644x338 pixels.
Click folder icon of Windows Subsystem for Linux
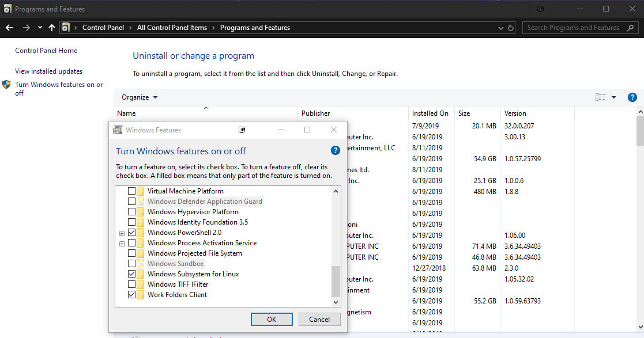coord(141,274)
